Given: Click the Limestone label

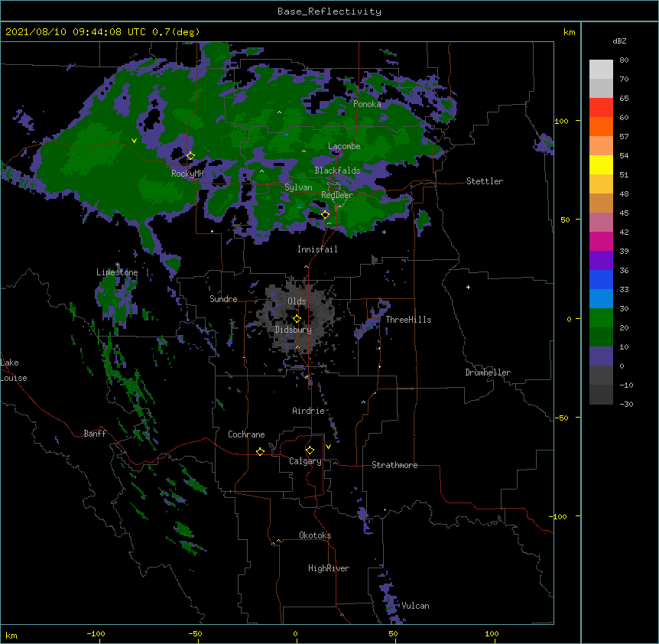Looking at the screenshot, I should pos(117,272).
